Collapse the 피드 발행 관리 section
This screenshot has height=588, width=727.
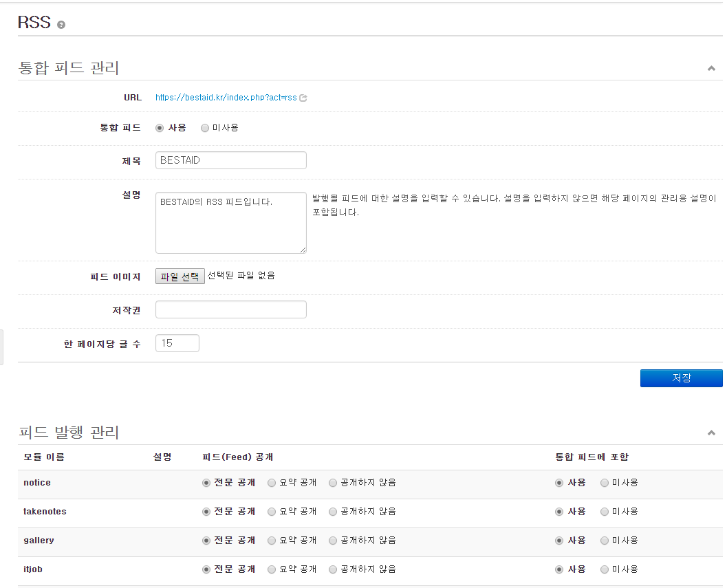[711, 433]
